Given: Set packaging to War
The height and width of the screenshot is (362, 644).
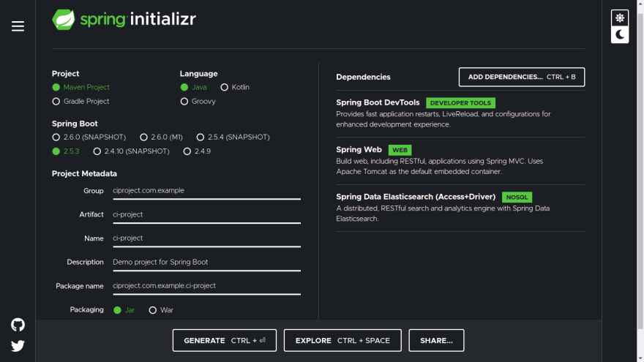Looking at the screenshot, I should click(161, 310).
